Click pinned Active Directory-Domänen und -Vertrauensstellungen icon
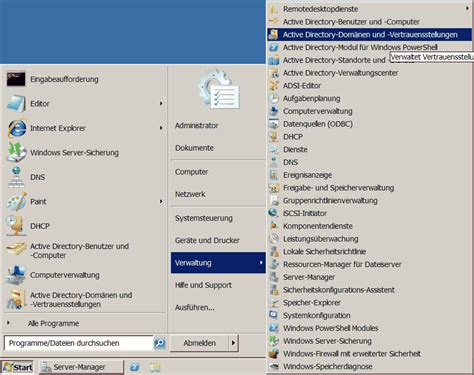The height and width of the screenshot is (375, 474). (x=16, y=299)
